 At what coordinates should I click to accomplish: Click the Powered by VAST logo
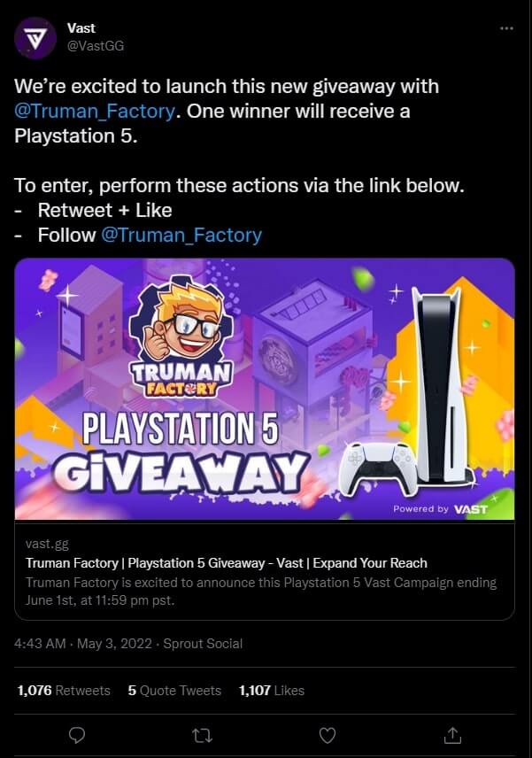click(440, 509)
